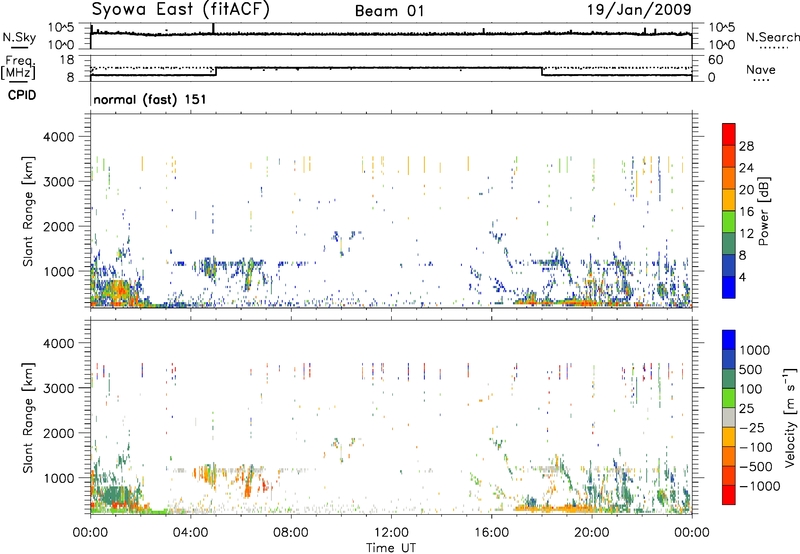Select the 'Power [dB]' color bar title
This screenshot has height=554, width=800.
(763, 211)
